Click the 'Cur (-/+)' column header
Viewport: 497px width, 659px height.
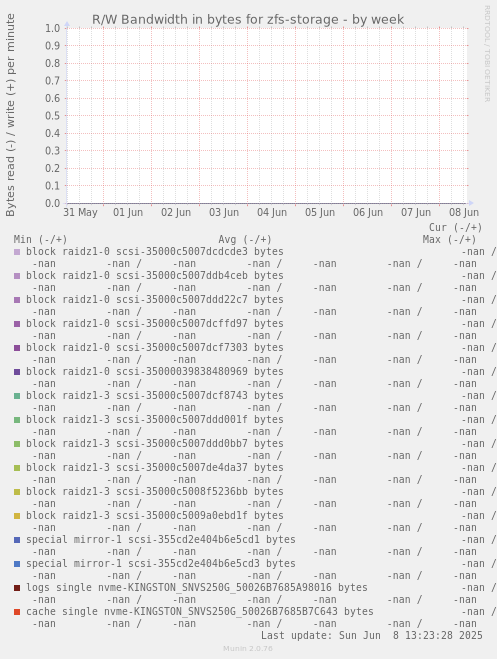[455, 227]
